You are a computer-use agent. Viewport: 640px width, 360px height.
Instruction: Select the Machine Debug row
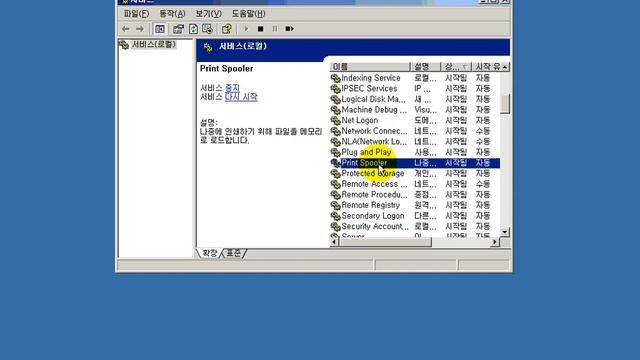point(415,110)
